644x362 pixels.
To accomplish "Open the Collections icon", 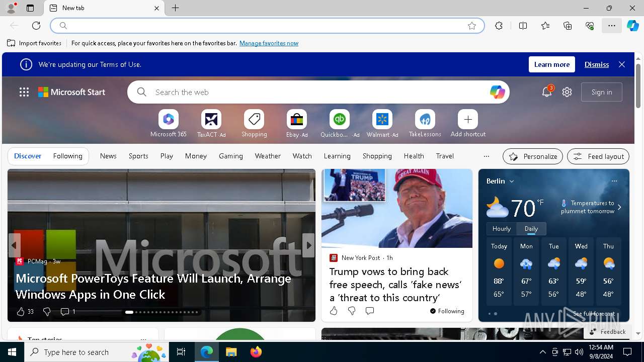I will [568, 26].
